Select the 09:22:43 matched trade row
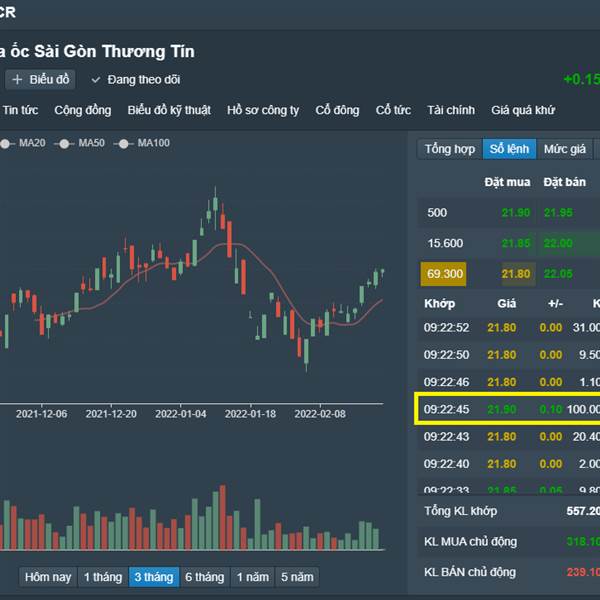The width and height of the screenshot is (600, 600). [509, 437]
